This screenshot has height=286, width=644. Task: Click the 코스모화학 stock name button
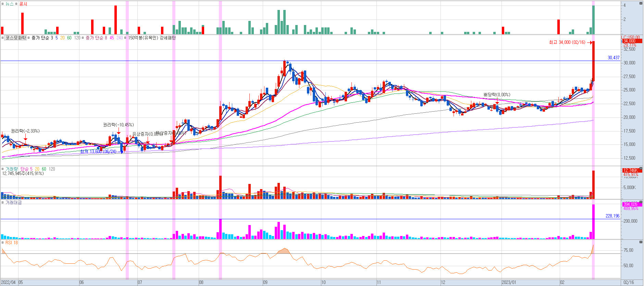tap(15, 38)
